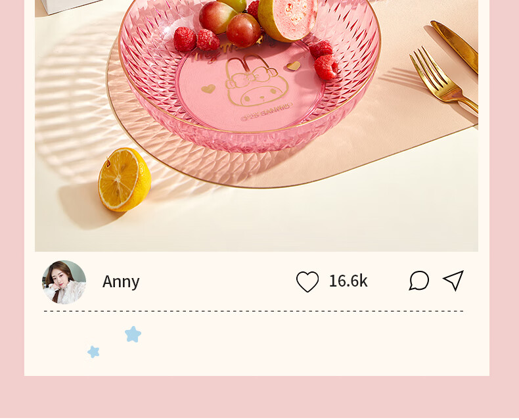
Task: View the 16.6k likes count
Action: pos(348,281)
